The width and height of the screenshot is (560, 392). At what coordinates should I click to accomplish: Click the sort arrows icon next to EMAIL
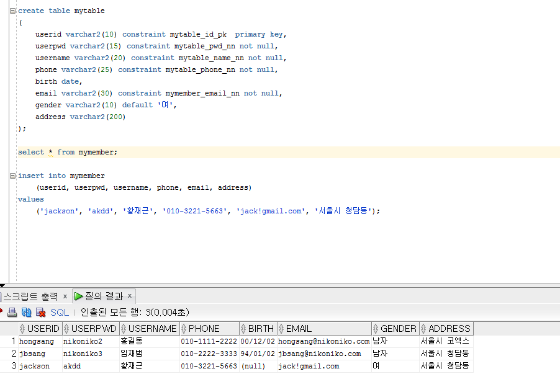point(281,329)
